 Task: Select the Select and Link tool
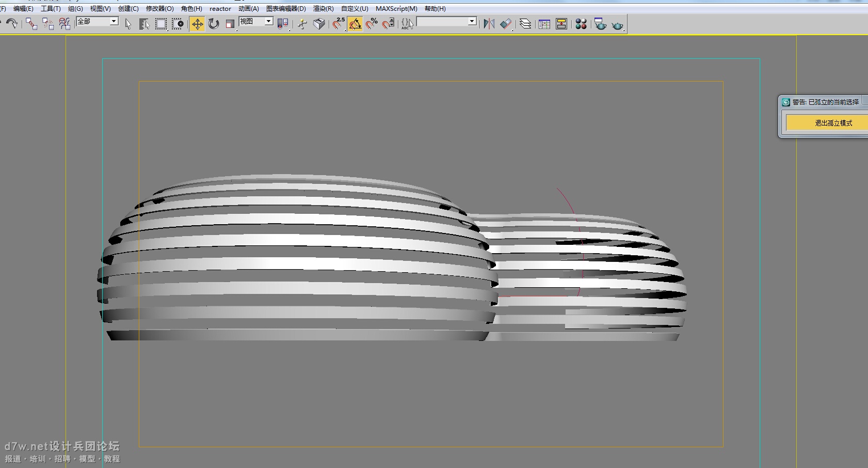31,24
